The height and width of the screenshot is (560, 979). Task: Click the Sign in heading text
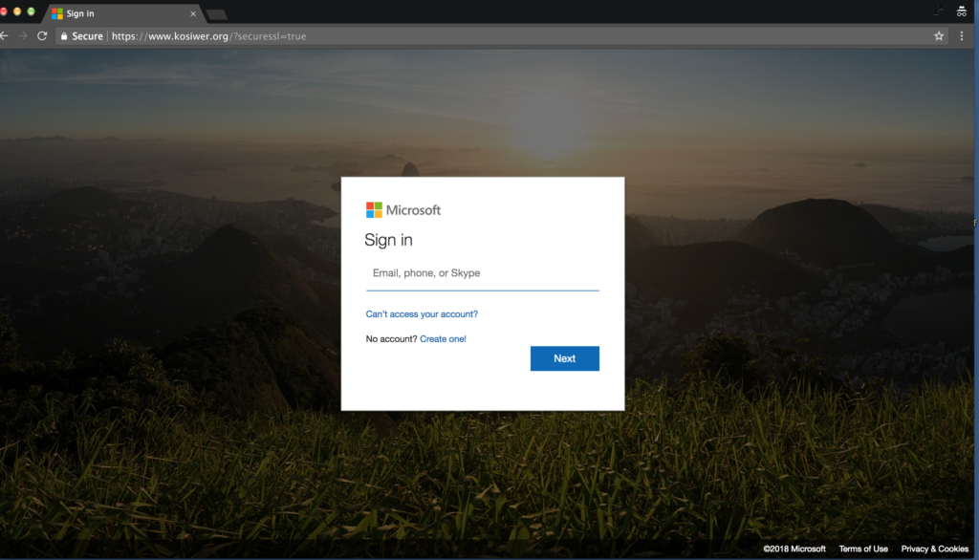point(388,241)
